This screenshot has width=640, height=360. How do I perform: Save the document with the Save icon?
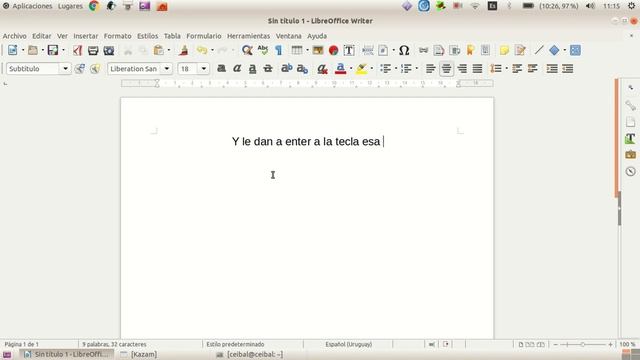point(53,50)
